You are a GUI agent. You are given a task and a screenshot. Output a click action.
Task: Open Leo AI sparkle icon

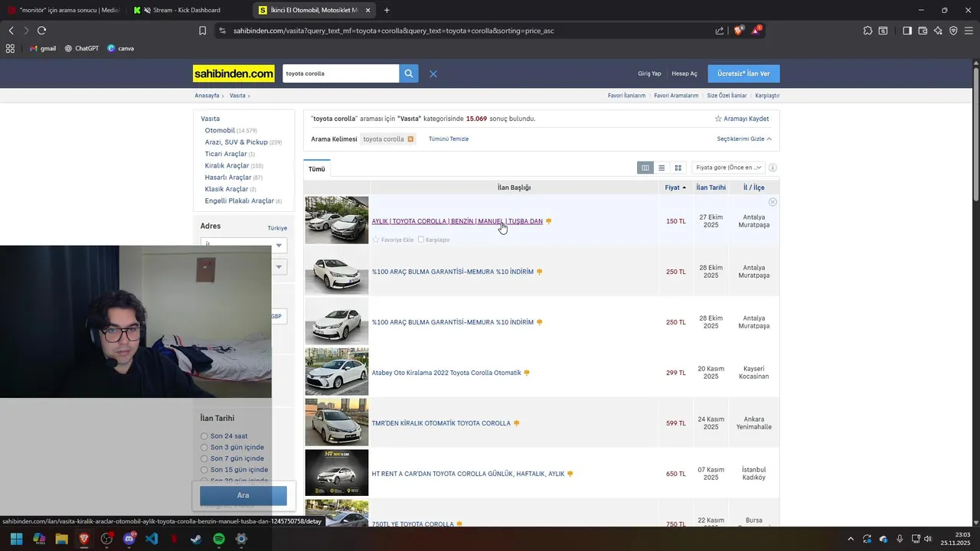click(938, 31)
